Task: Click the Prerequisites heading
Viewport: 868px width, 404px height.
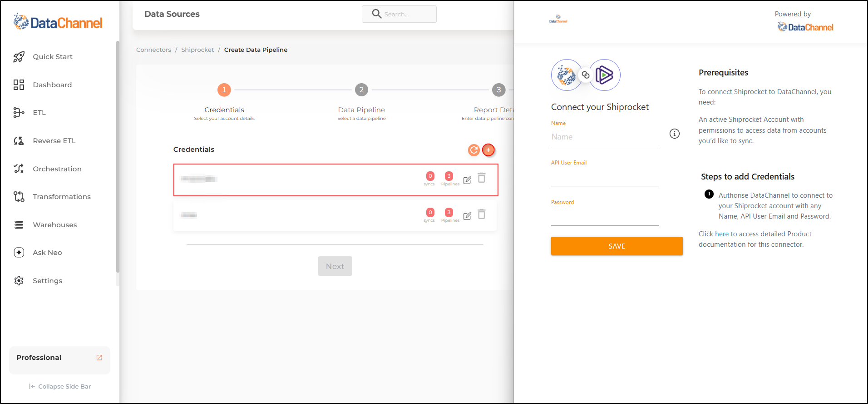Action: pyautogui.click(x=724, y=73)
